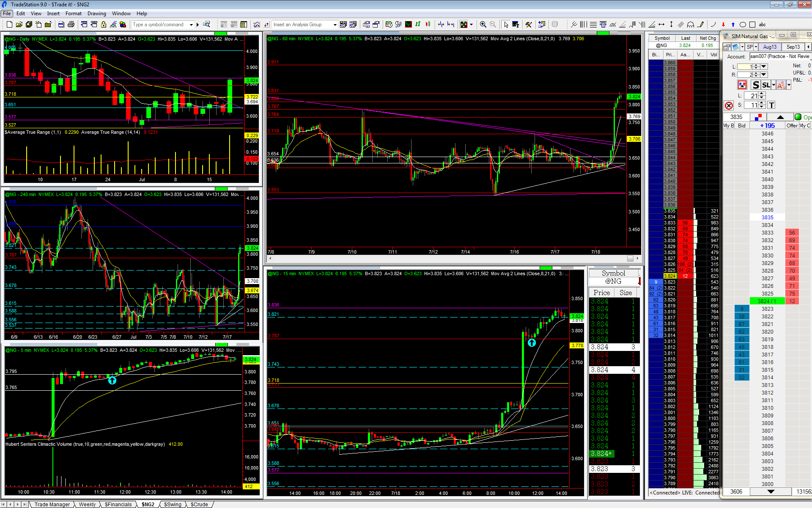The image size is (812, 508).
Task: Open the dropdown beside the orange A button
Action: [x=789, y=85]
